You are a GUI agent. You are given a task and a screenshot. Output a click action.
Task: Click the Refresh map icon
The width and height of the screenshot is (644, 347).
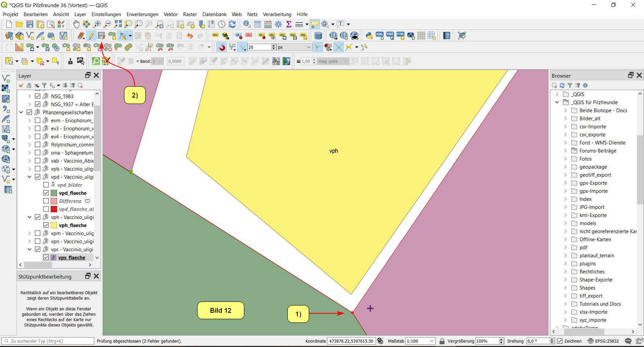click(x=232, y=25)
